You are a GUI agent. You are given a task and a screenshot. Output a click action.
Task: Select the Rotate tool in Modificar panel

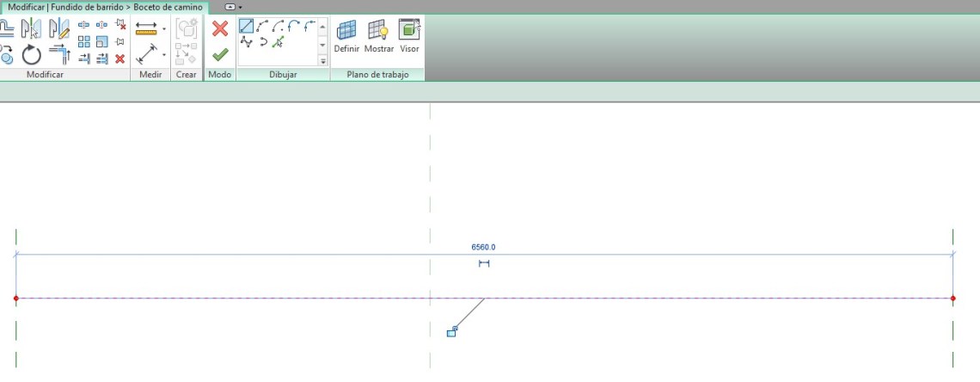(x=32, y=55)
